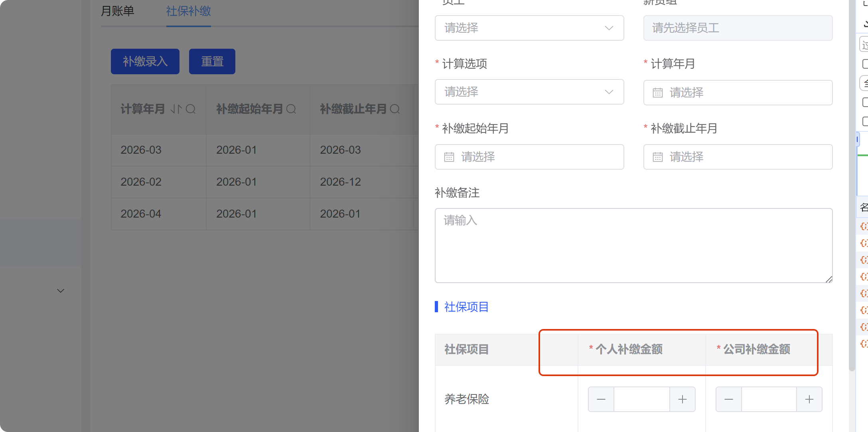
Task: Click the 补缴录入 button
Action: [x=145, y=61]
